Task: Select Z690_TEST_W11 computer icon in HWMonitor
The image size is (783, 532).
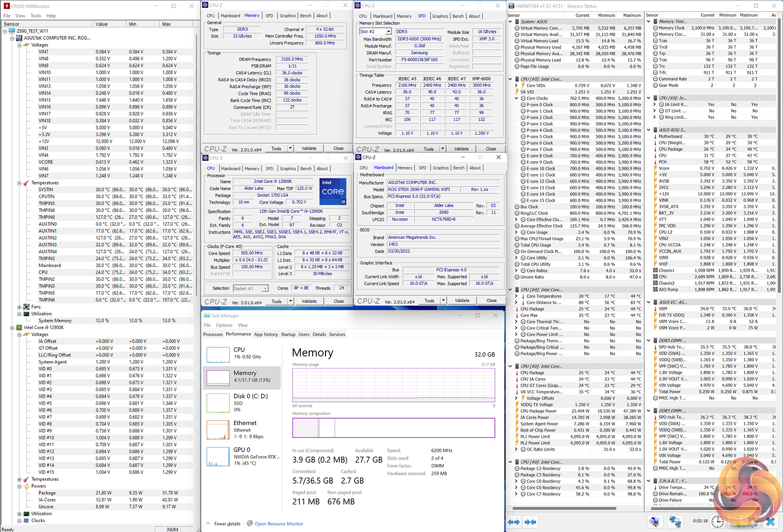Action: pyautogui.click(x=12, y=31)
